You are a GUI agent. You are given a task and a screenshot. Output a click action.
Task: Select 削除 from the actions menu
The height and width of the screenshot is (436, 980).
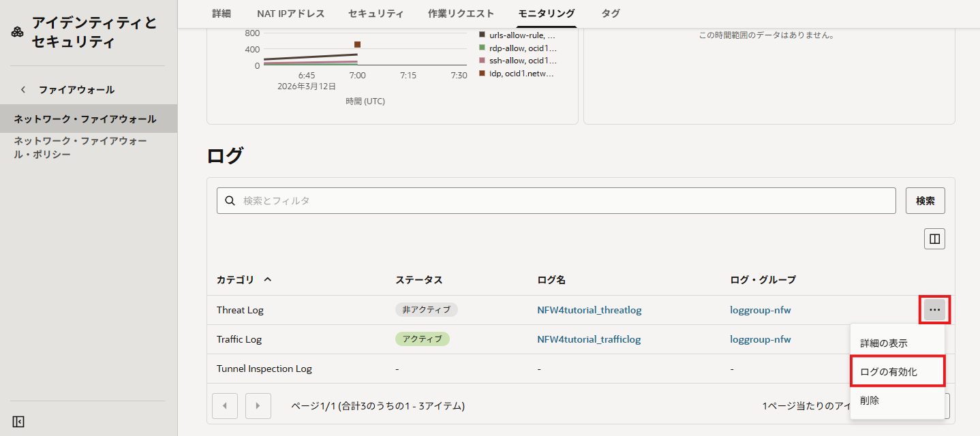pos(870,401)
